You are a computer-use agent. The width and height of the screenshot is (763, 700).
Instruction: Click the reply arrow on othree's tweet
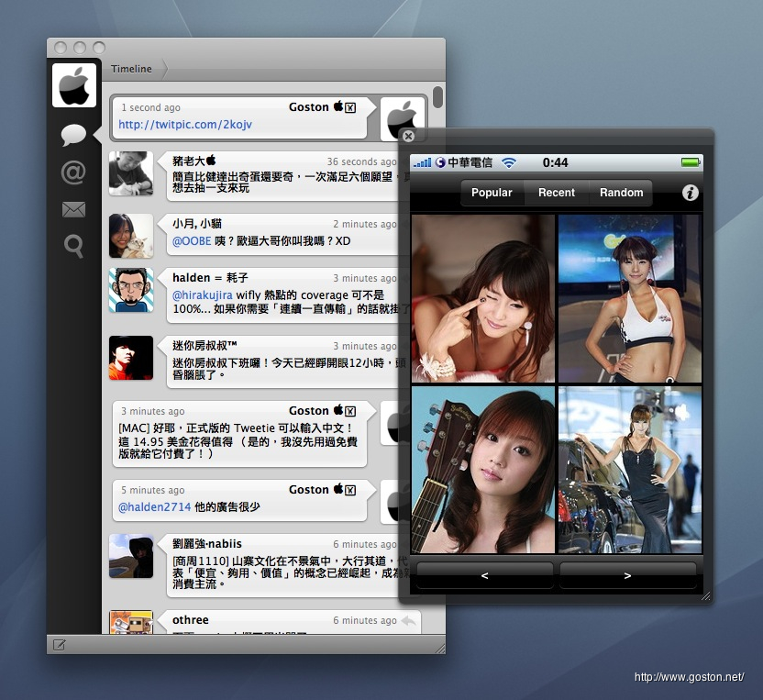(408, 621)
